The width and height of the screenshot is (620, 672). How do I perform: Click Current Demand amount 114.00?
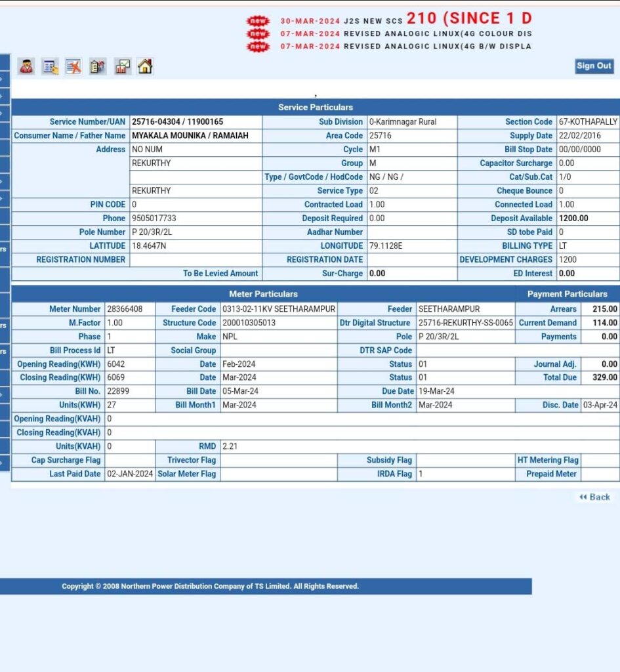604,323
